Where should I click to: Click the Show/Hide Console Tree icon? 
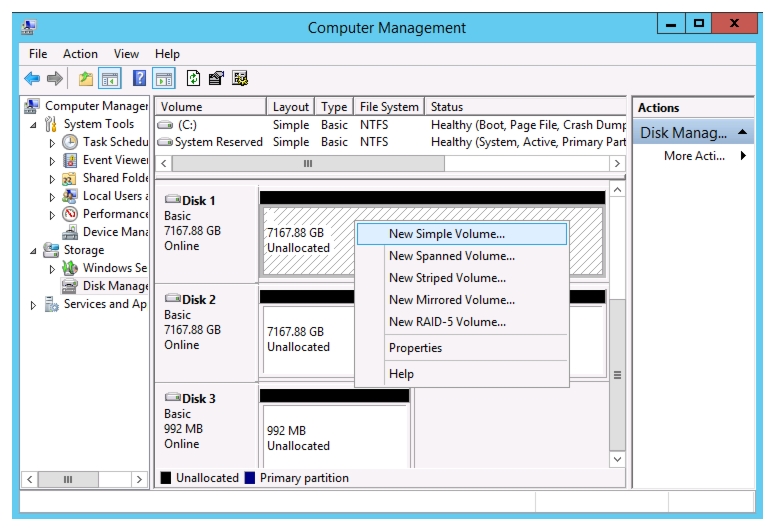coord(110,78)
